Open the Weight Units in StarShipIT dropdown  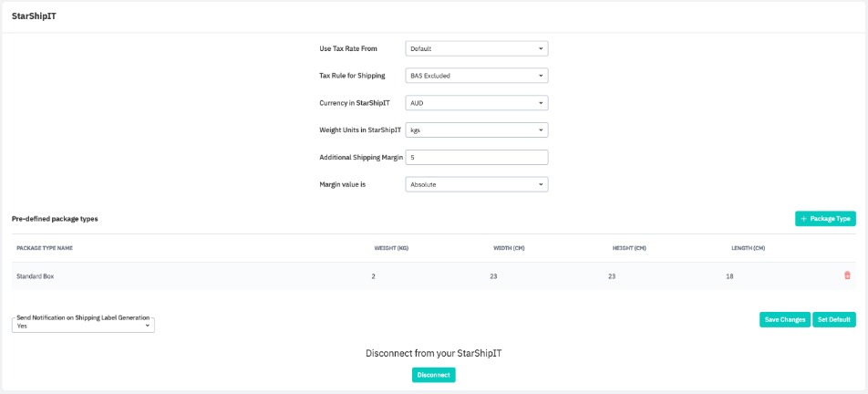[476, 130]
